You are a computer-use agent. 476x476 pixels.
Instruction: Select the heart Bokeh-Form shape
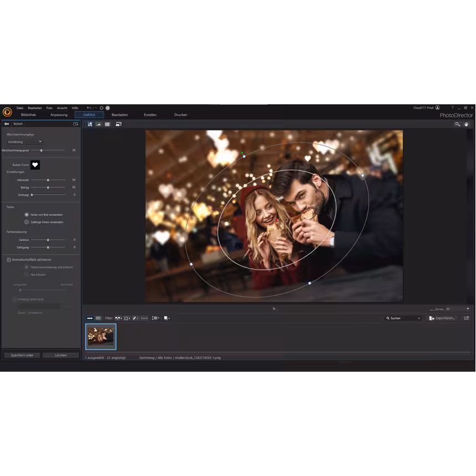coord(35,165)
